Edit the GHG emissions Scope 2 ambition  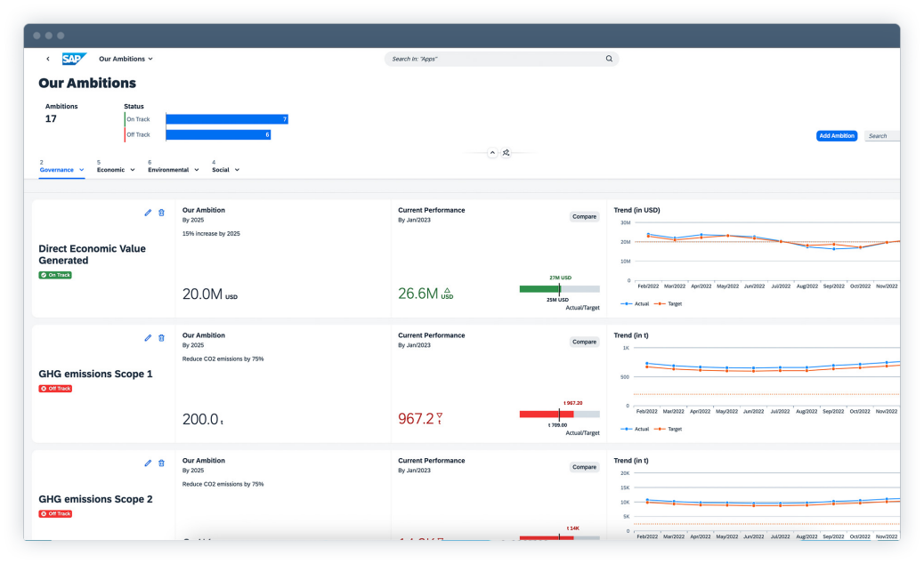pyautogui.click(x=148, y=463)
